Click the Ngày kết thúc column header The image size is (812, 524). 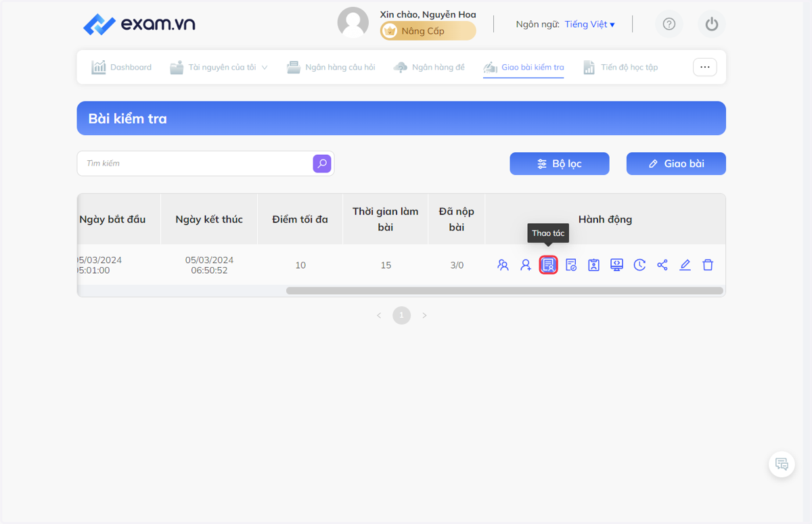(209, 219)
